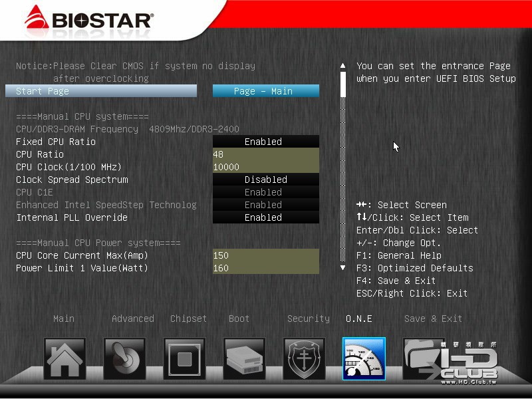Toggle Internal PLL Override Enabled value
532x399 pixels.
[x=265, y=217]
